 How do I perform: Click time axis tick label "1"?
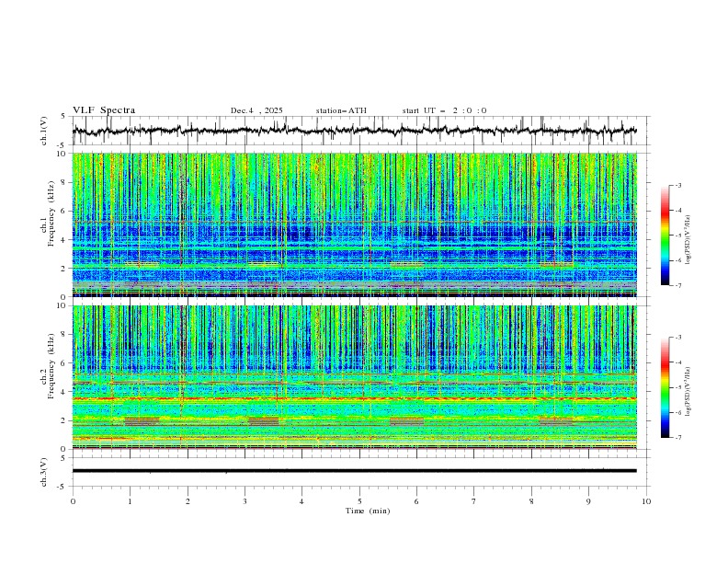pyautogui.click(x=130, y=501)
